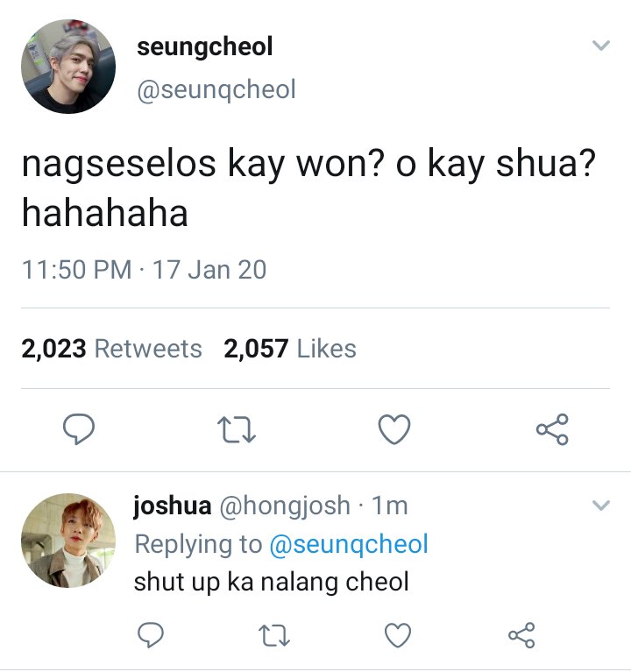Open joshua's profile picture

(68, 540)
